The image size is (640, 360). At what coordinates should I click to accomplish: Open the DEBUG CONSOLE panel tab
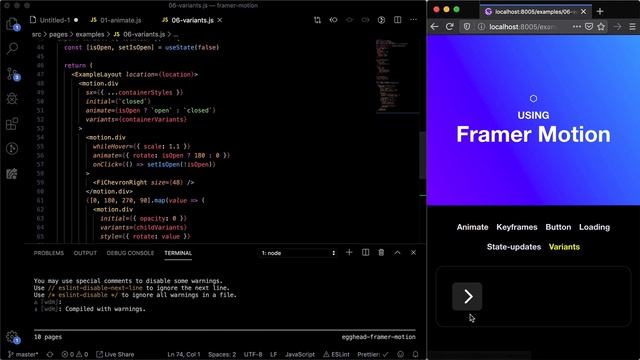(x=130, y=253)
